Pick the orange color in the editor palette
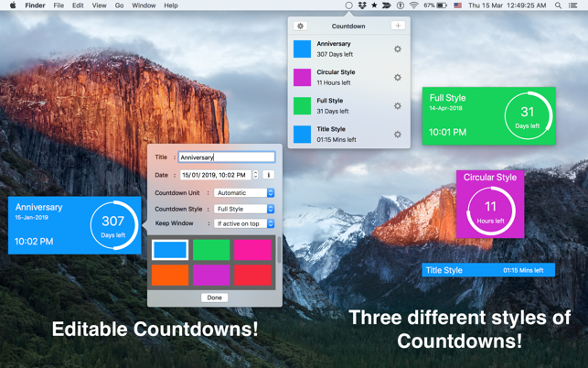588x368 pixels. (x=170, y=276)
